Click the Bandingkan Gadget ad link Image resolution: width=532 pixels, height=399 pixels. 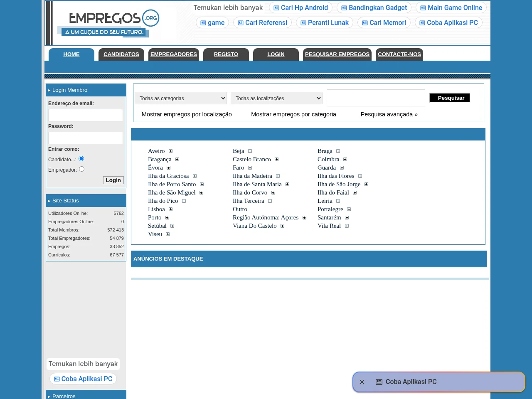[374, 8]
